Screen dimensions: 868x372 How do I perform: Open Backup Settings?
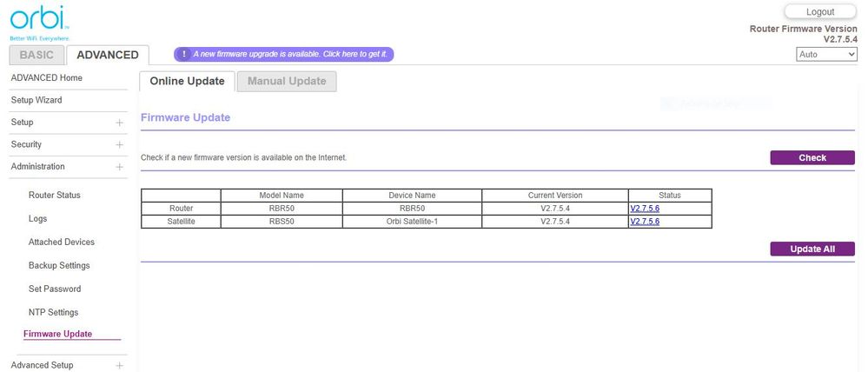coord(59,266)
